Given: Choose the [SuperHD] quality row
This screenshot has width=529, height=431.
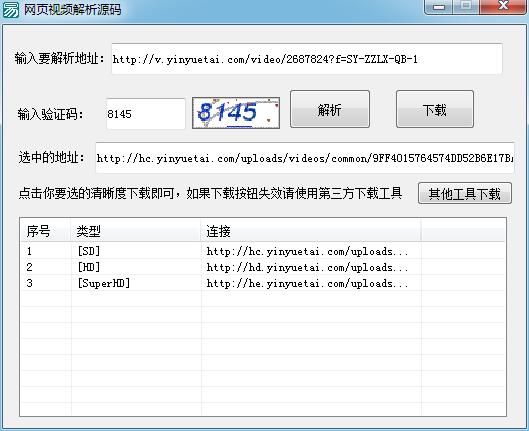Looking at the screenshot, I should [263, 283].
